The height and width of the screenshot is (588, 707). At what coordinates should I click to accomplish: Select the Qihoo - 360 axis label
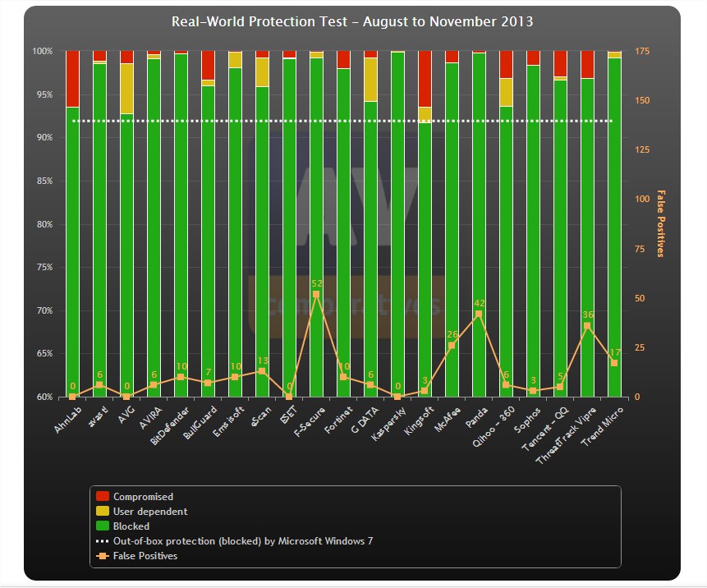[494, 427]
